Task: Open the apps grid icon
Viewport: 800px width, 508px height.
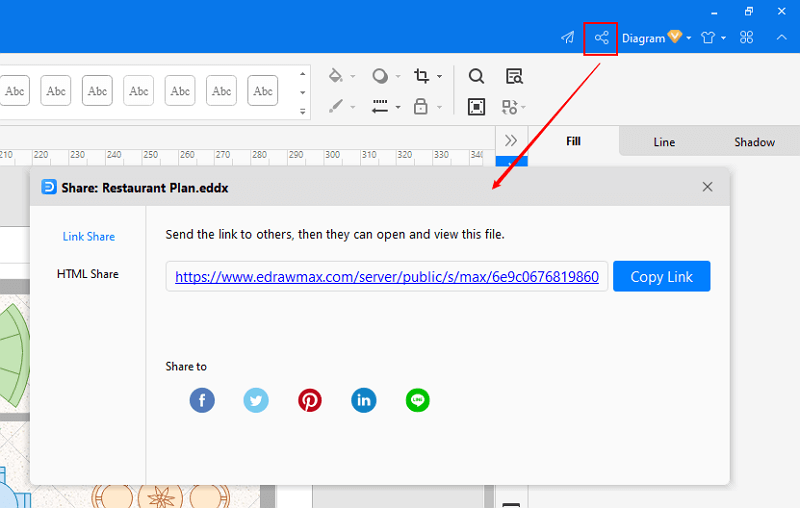Action: 746,37
